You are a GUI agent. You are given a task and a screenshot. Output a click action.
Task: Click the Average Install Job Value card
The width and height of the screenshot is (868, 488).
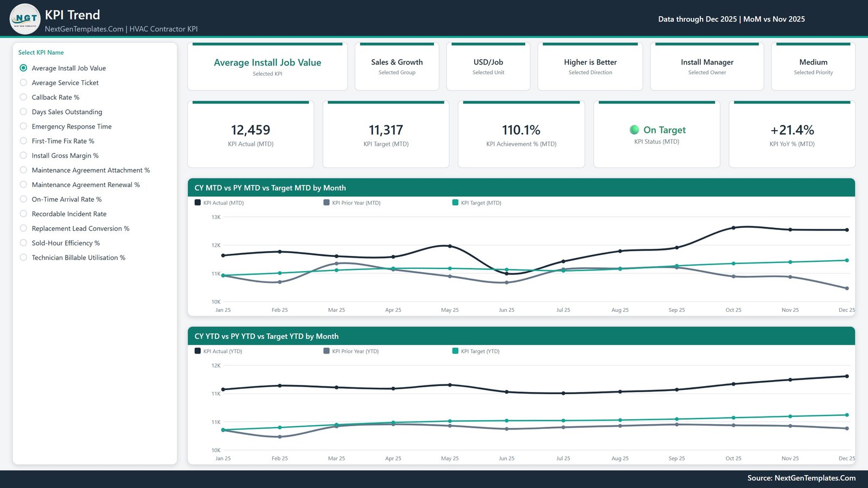pyautogui.click(x=267, y=67)
